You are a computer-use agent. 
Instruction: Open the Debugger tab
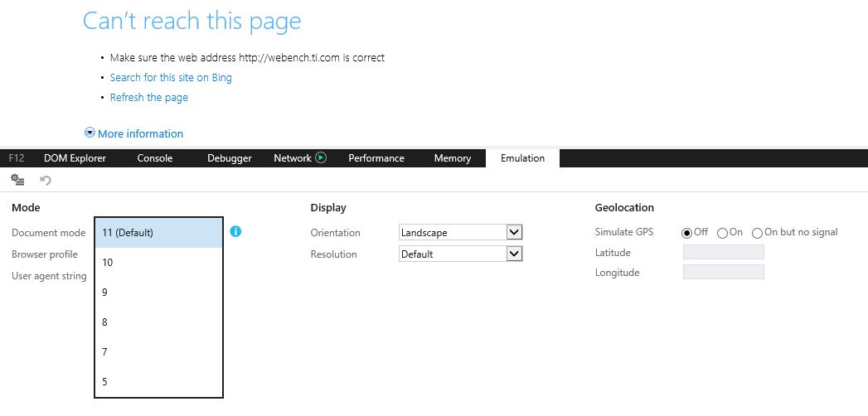coord(229,158)
